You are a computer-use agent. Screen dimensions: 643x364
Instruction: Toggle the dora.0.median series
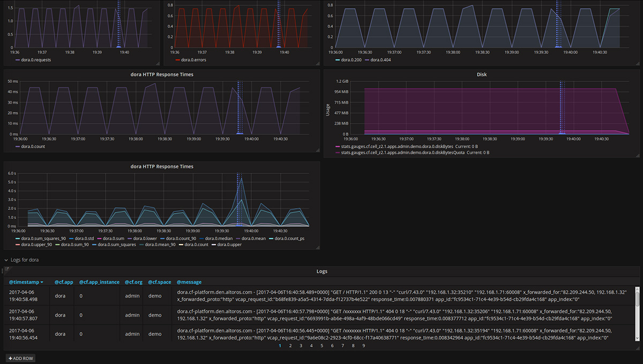click(x=218, y=238)
